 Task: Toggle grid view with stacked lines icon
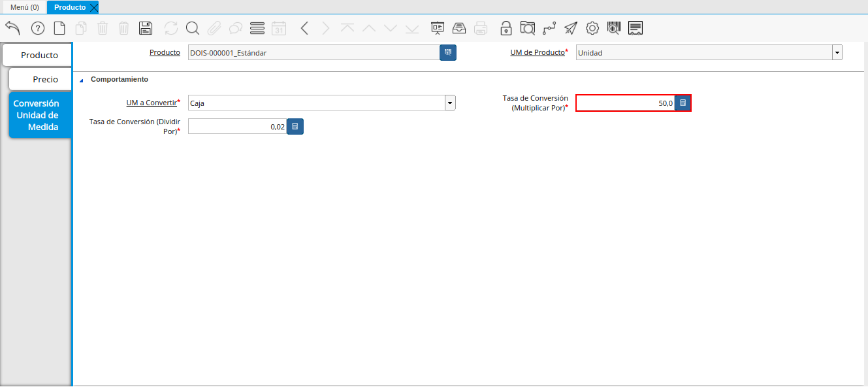257,28
